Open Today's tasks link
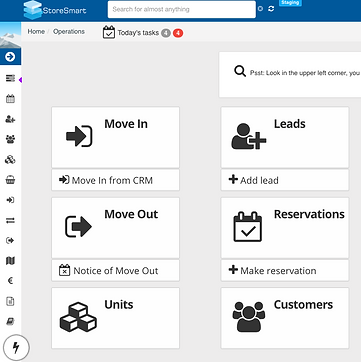The width and height of the screenshot is (361, 362). click(138, 33)
